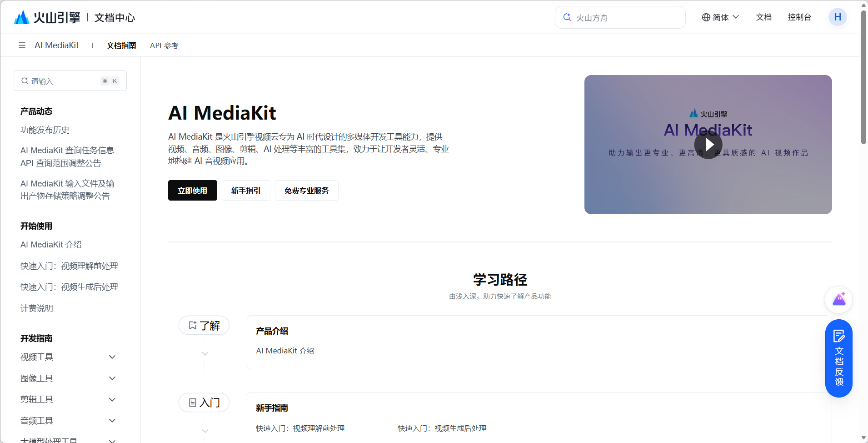
Task: Click the 学习路径 heading
Action: pyautogui.click(x=500, y=279)
